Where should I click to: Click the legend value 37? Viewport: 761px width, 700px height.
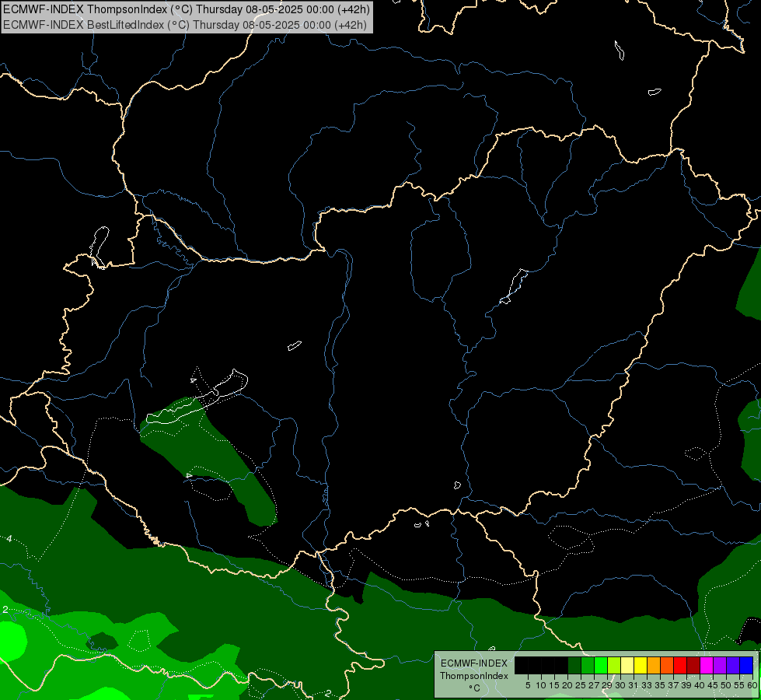pyautogui.click(x=673, y=685)
